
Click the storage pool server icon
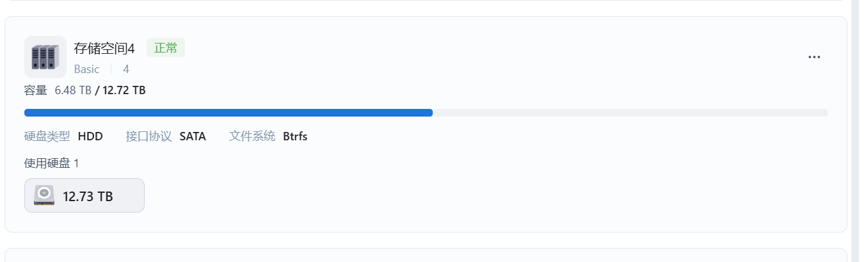pyautogui.click(x=45, y=57)
